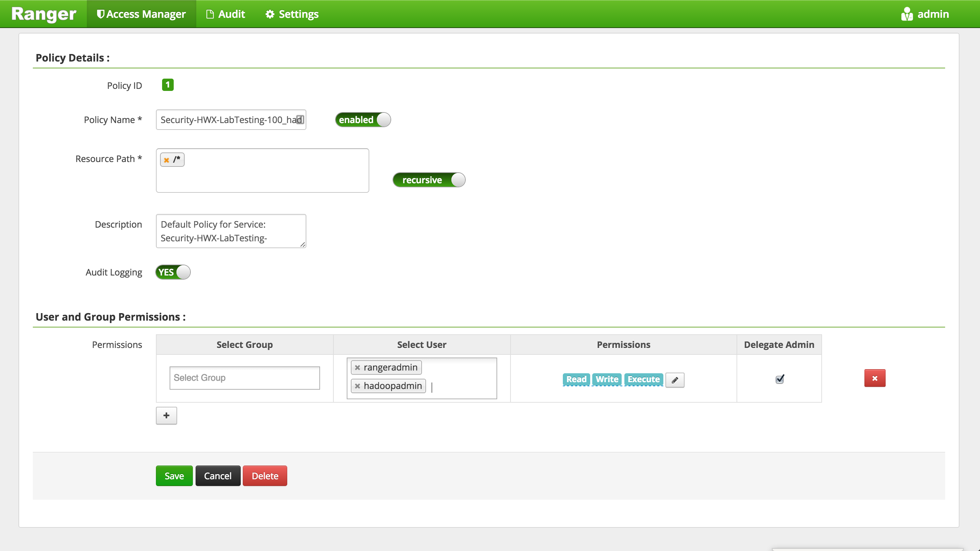Click the Select User column header
The height and width of the screenshot is (551, 980).
click(422, 345)
